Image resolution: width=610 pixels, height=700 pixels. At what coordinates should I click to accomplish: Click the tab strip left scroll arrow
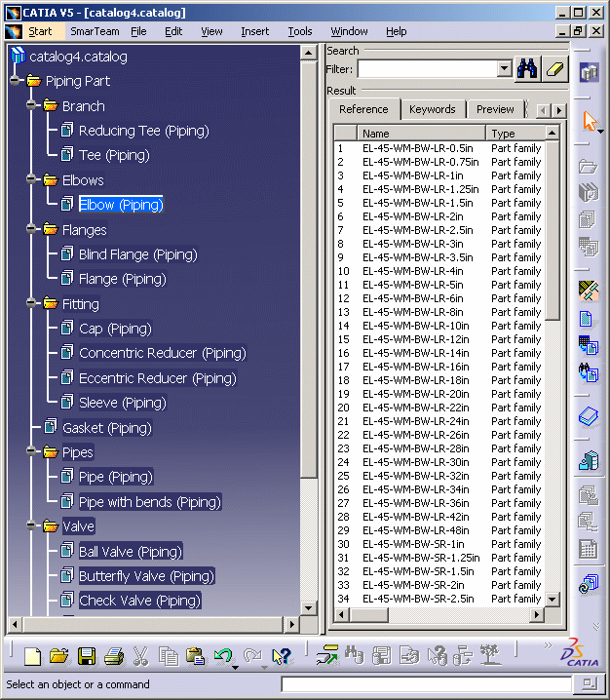coord(544,110)
